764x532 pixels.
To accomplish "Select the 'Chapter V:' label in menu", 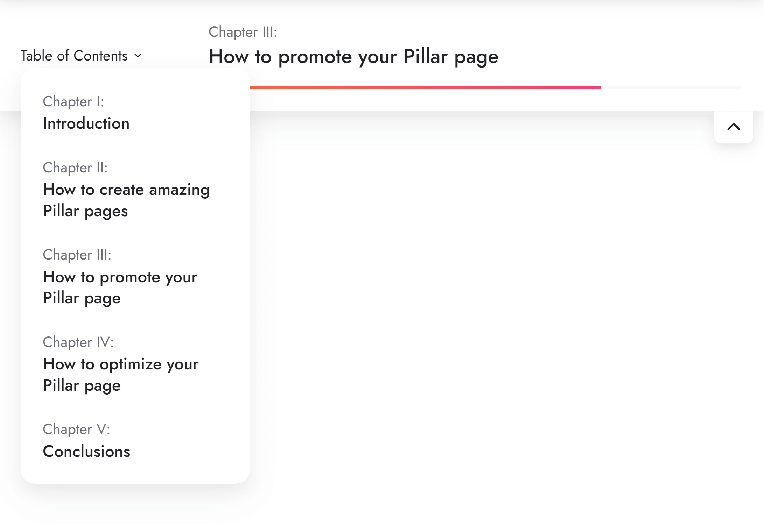I will point(76,429).
